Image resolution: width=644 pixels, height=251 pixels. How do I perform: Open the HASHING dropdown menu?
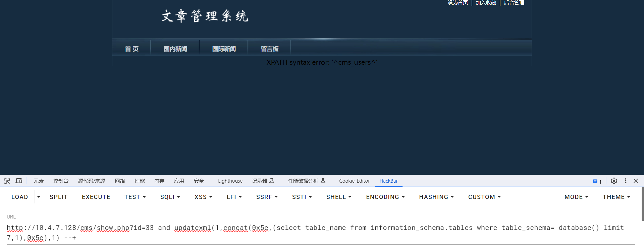pos(436,197)
